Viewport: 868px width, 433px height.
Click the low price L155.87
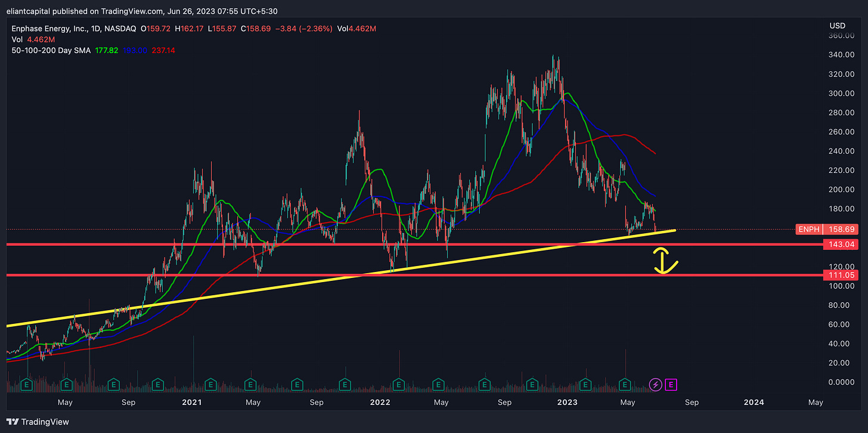click(x=222, y=28)
